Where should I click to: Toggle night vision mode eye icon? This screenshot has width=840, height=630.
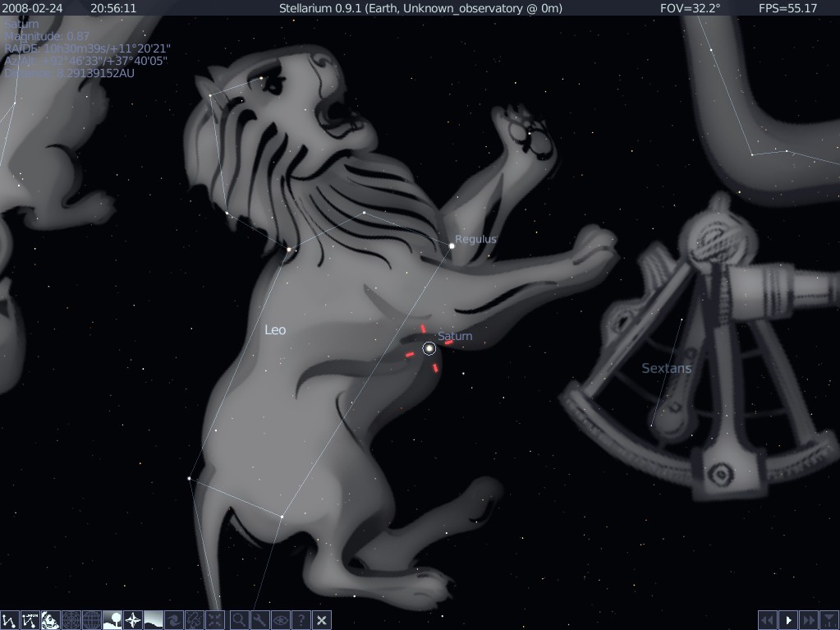point(280,620)
